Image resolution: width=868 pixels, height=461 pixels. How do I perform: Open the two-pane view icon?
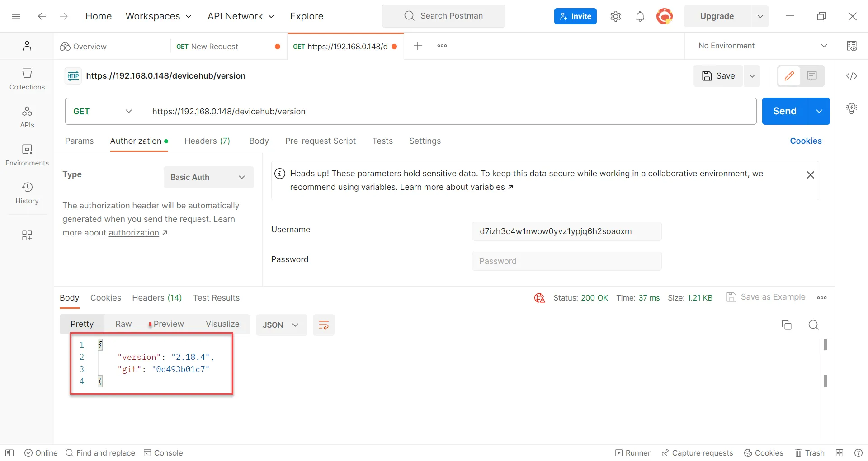(840, 453)
